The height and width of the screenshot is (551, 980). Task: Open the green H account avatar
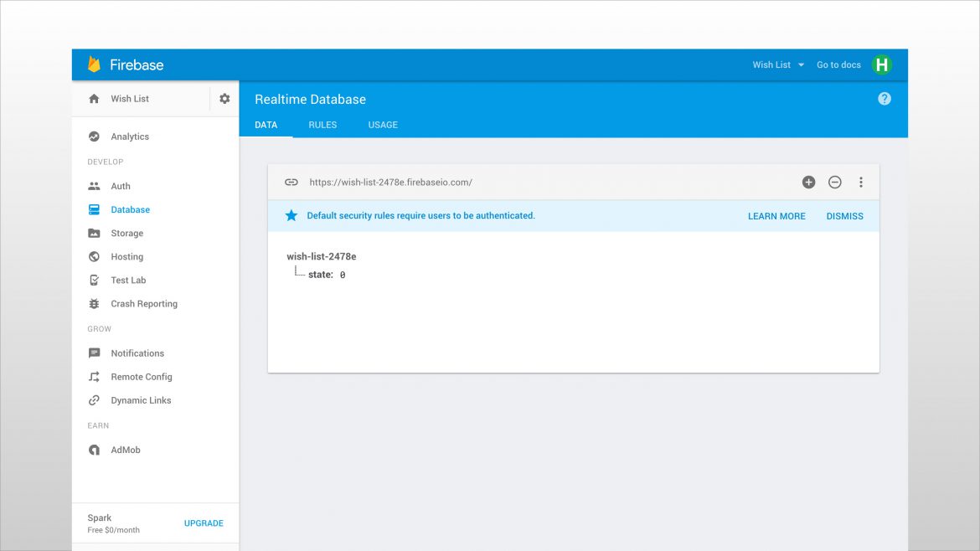[882, 65]
